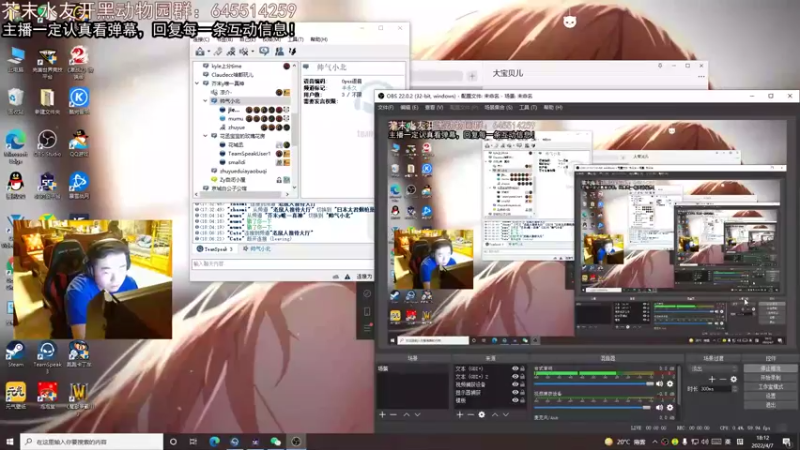
Task: Open TeamSpeak 工具(T) menu
Action: pyautogui.click(x=295, y=39)
